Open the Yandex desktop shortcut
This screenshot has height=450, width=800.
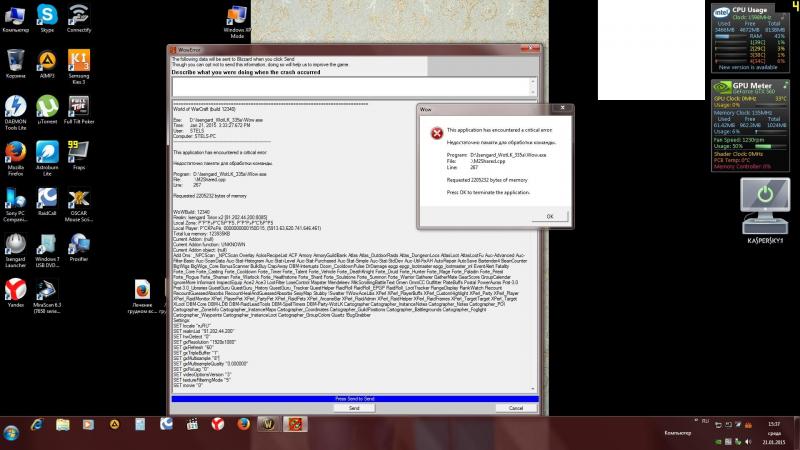pos(15,293)
